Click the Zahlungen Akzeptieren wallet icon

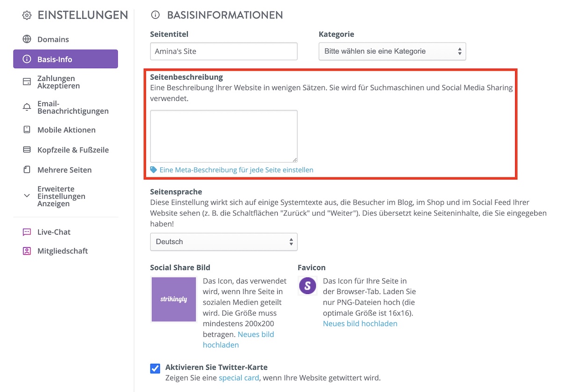tap(27, 82)
